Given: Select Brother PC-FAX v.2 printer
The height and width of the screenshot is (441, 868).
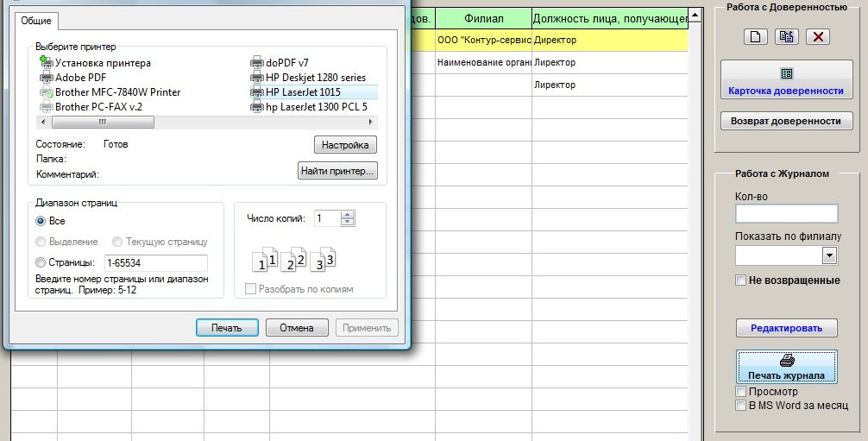Looking at the screenshot, I should tap(91, 107).
